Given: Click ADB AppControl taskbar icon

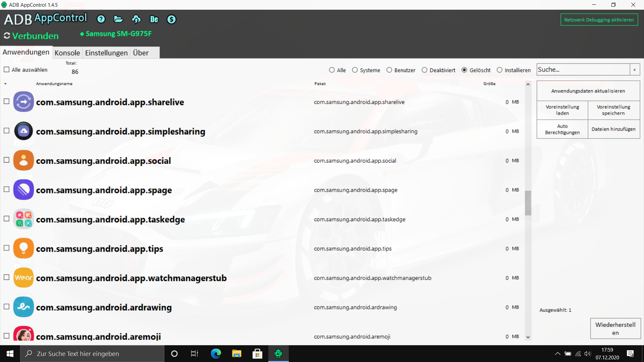Looking at the screenshot, I should click(x=278, y=354).
